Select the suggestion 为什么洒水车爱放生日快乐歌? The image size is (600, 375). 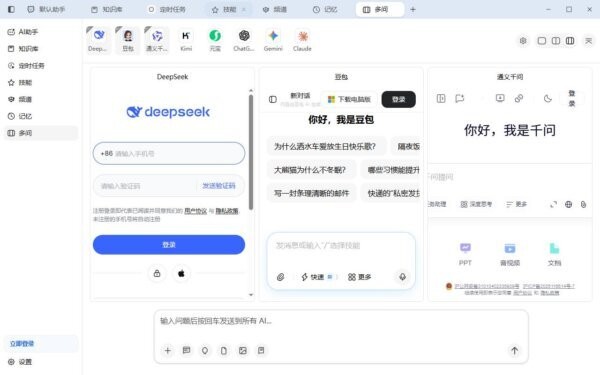(x=325, y=147)
